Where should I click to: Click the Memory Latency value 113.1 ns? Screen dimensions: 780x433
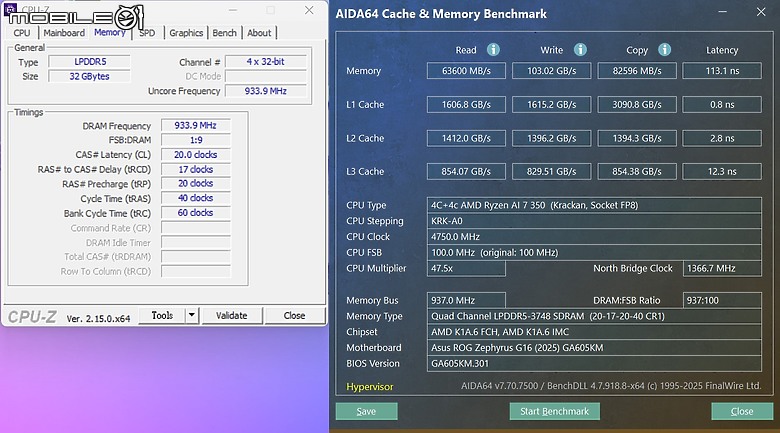[722, 71]
